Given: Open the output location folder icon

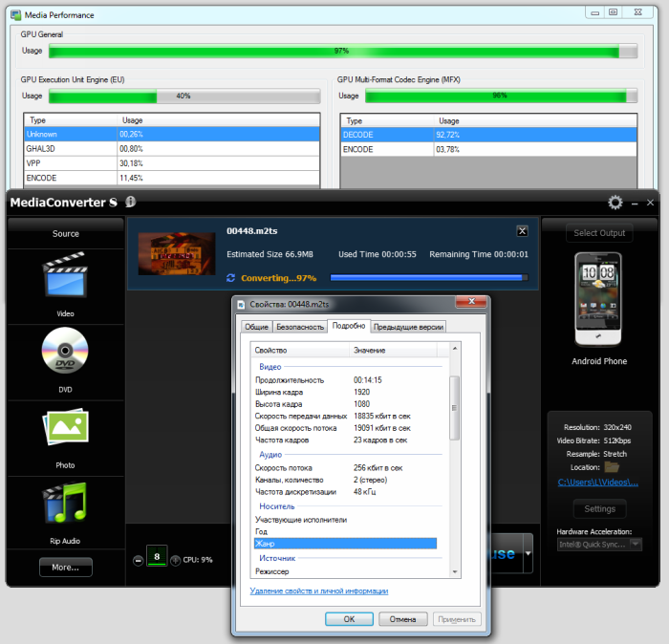Looking at the screenshot, I should (612, 467).
